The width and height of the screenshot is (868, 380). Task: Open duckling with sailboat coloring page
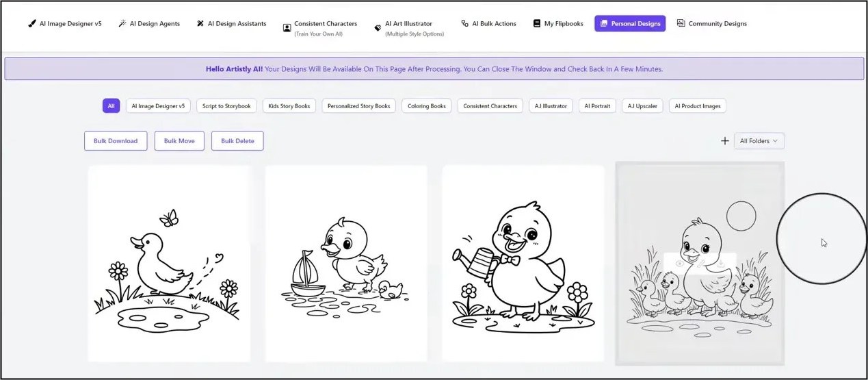tap(346, 264)
